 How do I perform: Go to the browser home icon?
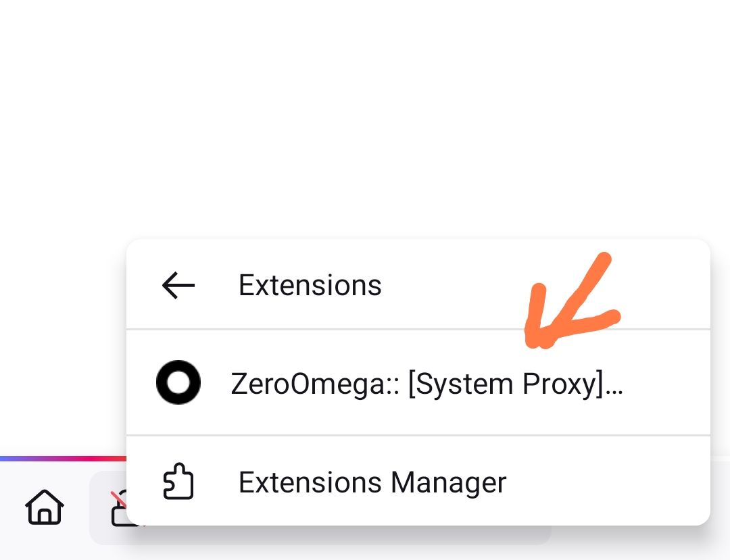click(45, 507)
